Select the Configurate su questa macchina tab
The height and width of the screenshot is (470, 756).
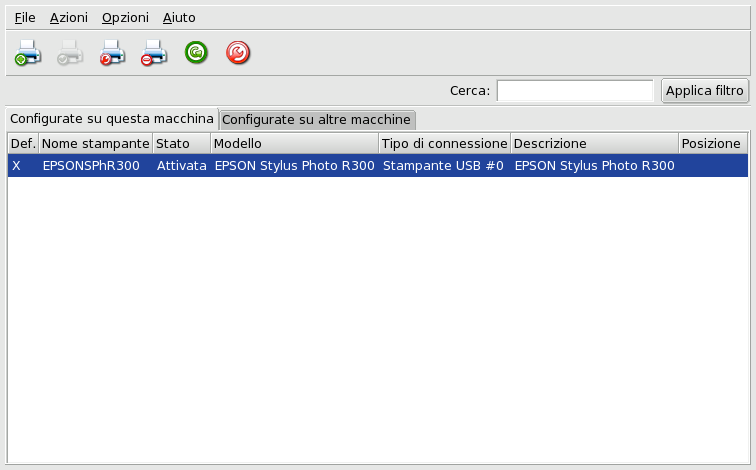click(111, 118)
